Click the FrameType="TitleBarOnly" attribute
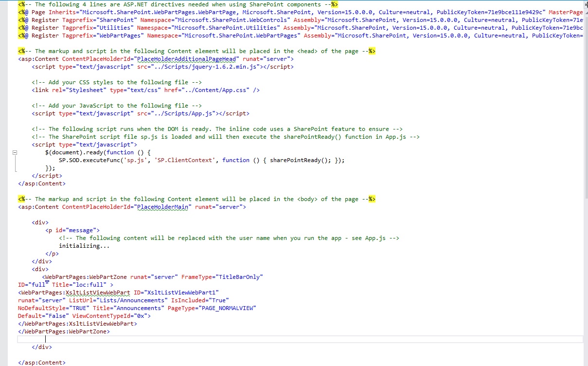The image size is (588, 366). (x=222, y=277)
